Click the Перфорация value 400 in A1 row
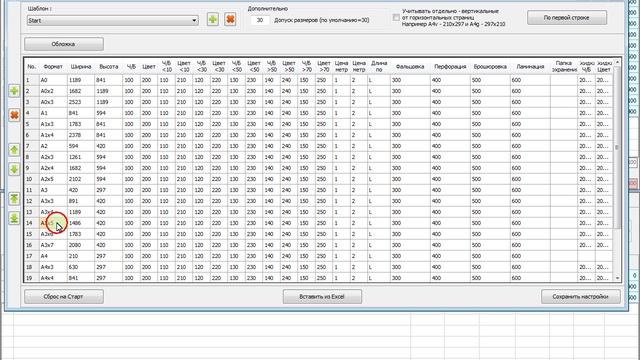The image size is (640, 360). (450, 113)
